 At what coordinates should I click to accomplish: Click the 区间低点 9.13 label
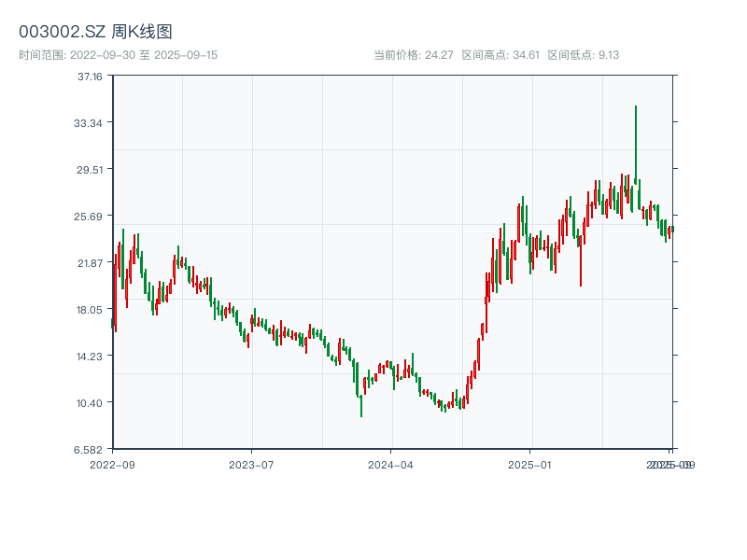(584, 55)
